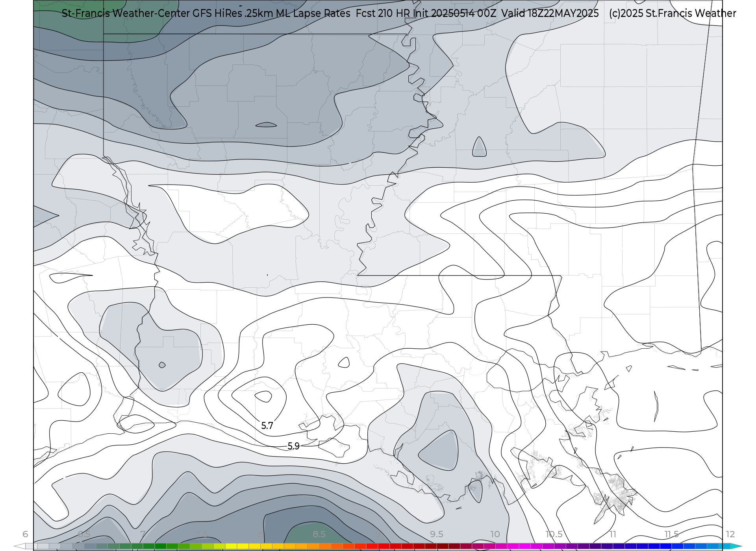The height and width of the screenshot is (551, 756).
Task: Click 'Init 20250514 00Z' in the header
Action: (x=454, y=13)
